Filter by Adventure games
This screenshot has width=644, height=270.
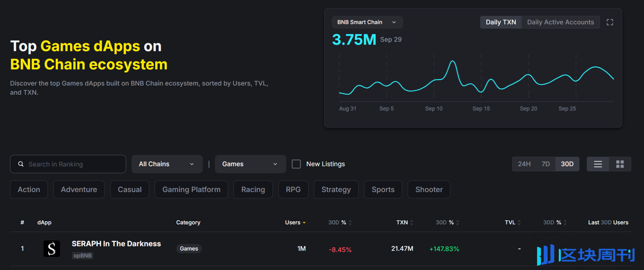[79, 190]
